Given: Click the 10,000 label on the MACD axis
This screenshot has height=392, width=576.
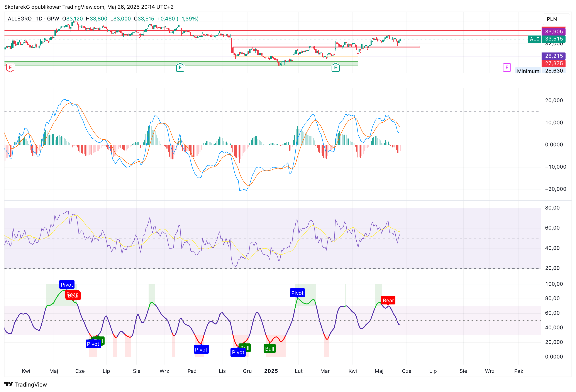Looking at the screenshot, I should point(554,122).
